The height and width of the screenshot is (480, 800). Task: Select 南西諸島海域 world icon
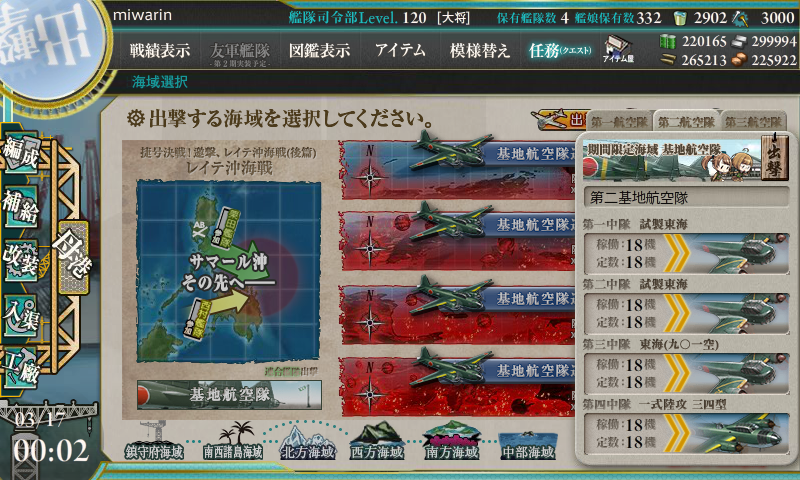[233, 442]
